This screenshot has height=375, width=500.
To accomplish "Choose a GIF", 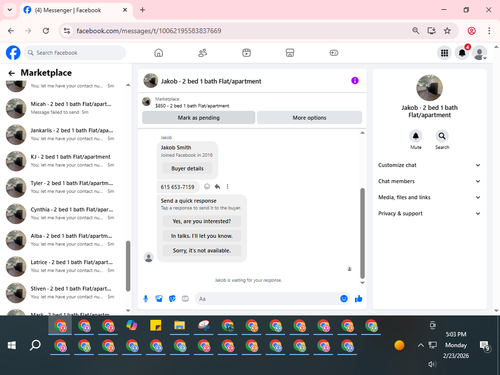I will click(x=185, y=299).
